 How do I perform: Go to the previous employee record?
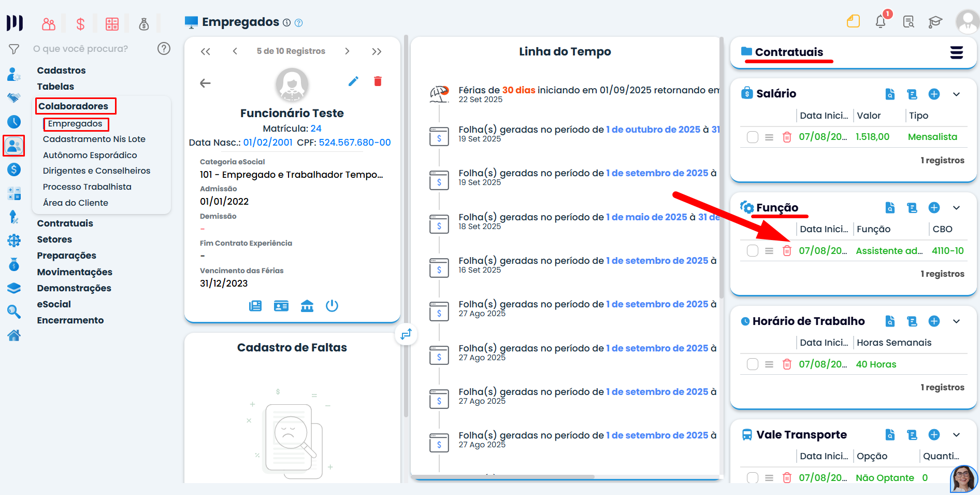coord(235,51)
